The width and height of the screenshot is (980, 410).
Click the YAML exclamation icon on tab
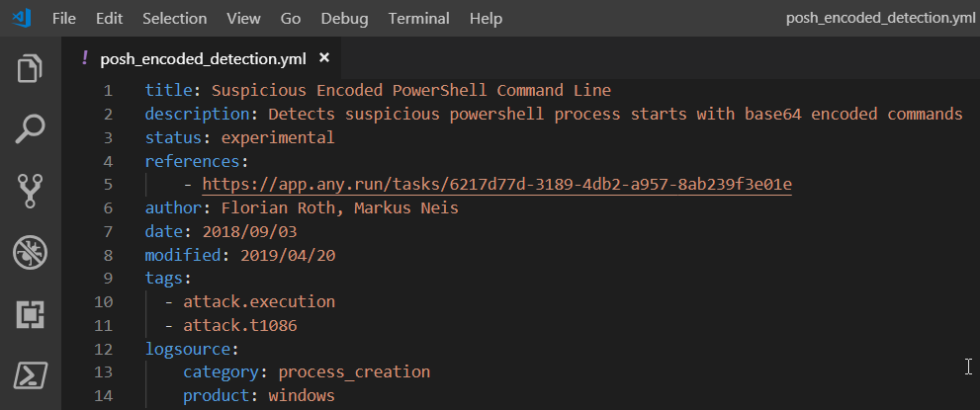pyautogui.click(x=84, y=58)
